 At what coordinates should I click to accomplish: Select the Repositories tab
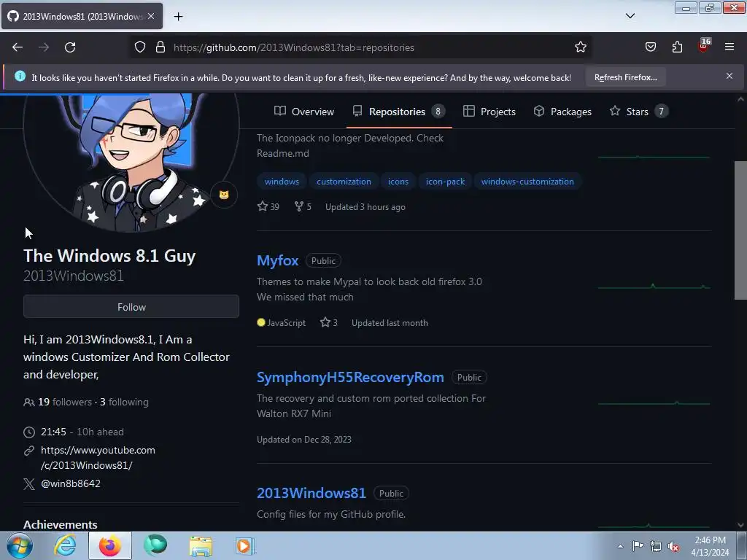point(399,112)
